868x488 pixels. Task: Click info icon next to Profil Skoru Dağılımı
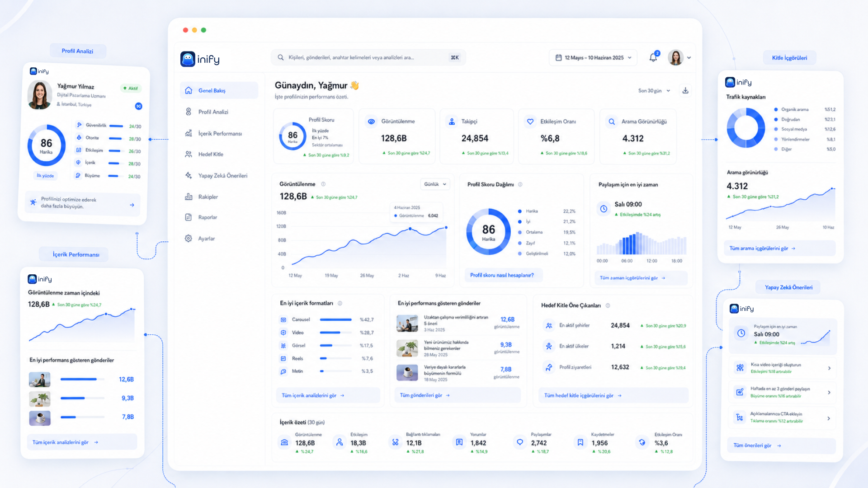[x=520, y=184]
